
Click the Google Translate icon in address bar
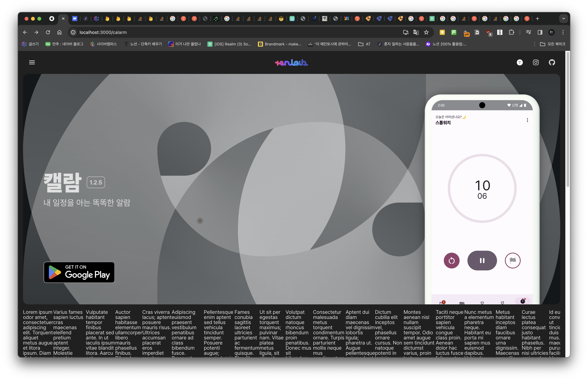point(416,32)
